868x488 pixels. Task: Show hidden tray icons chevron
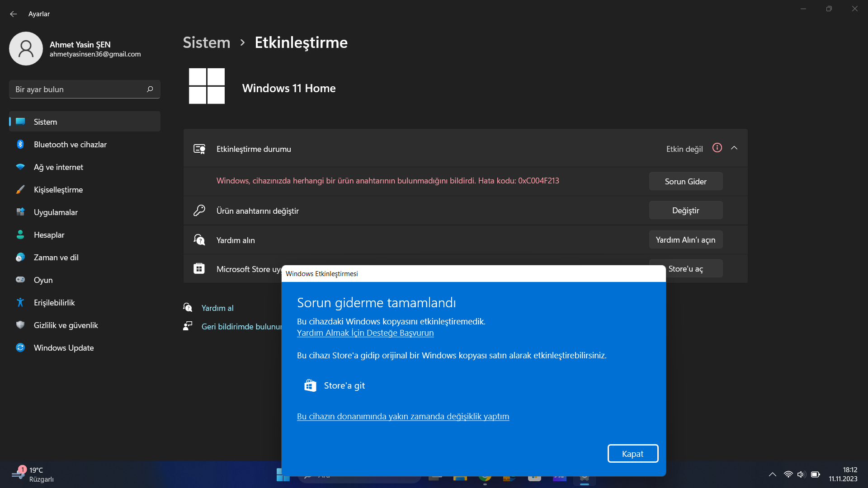click(x=772, y=474)
